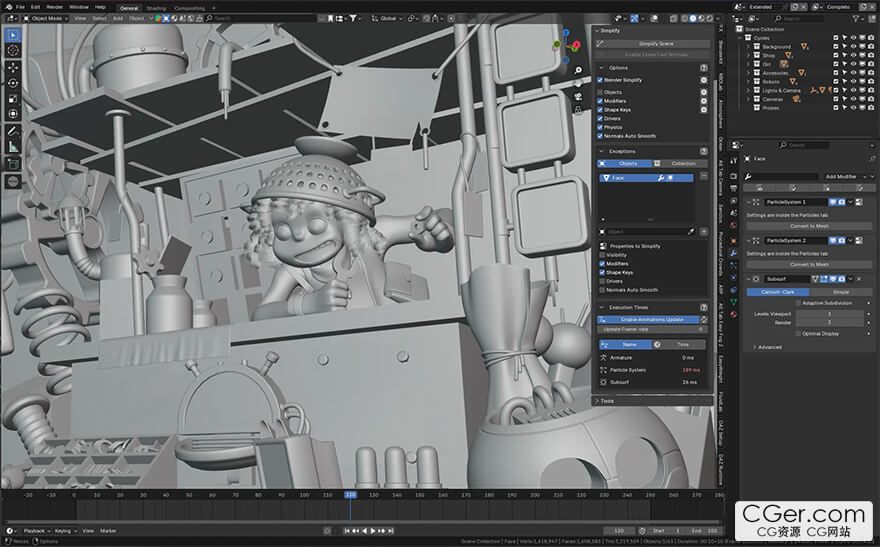The image size is (880, 547).
Task: Select the Add Cube tool
Action: pyautogui.click(x=13, y=164)
